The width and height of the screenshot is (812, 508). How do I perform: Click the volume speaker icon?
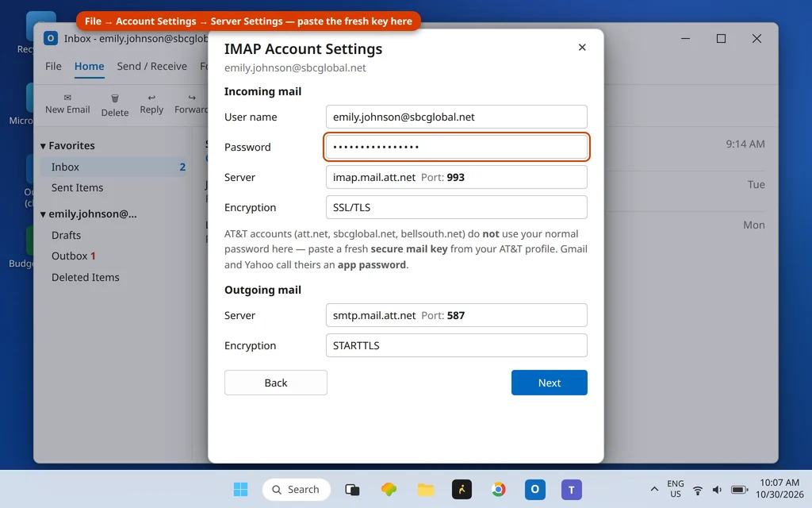pos(717,490)
